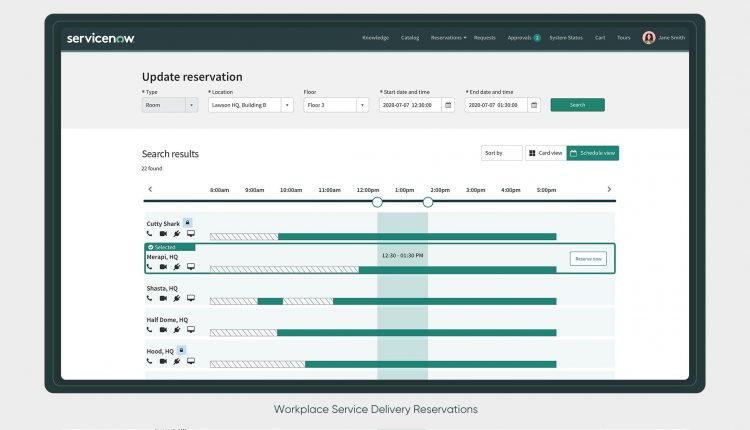
Task: Click the Cutty Shark room name
Action: 163,224
